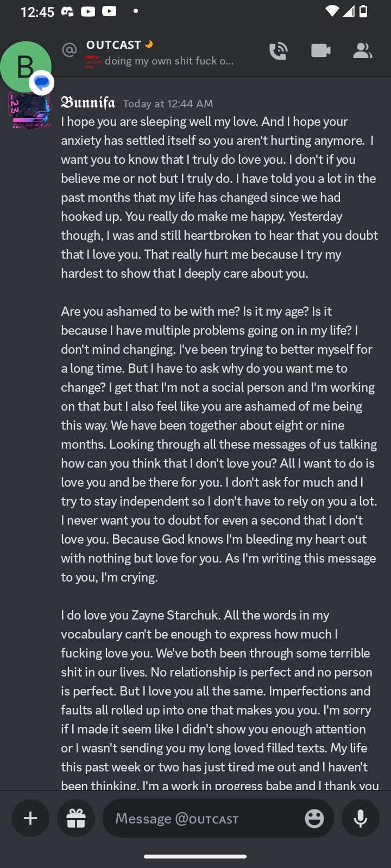The height and width of the screenshot is (868, 391).
Task: Tap the @ icon beside OUTCAST
Action: point(70,50)
